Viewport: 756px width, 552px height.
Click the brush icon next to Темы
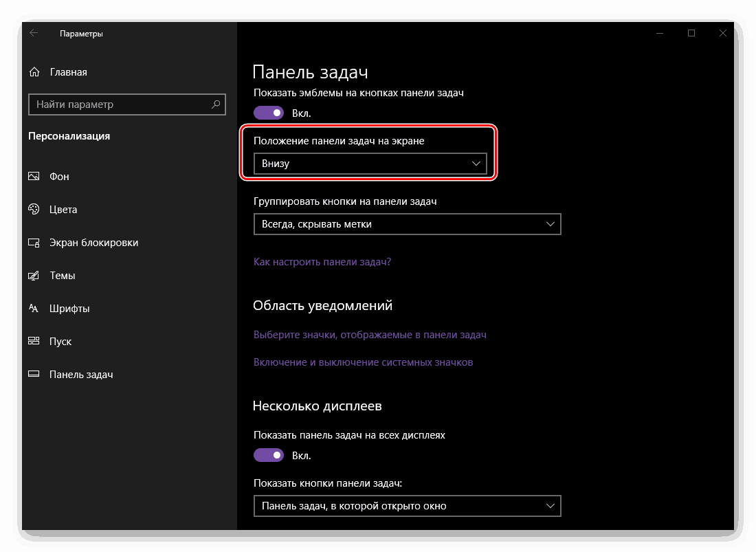(34, 275)
